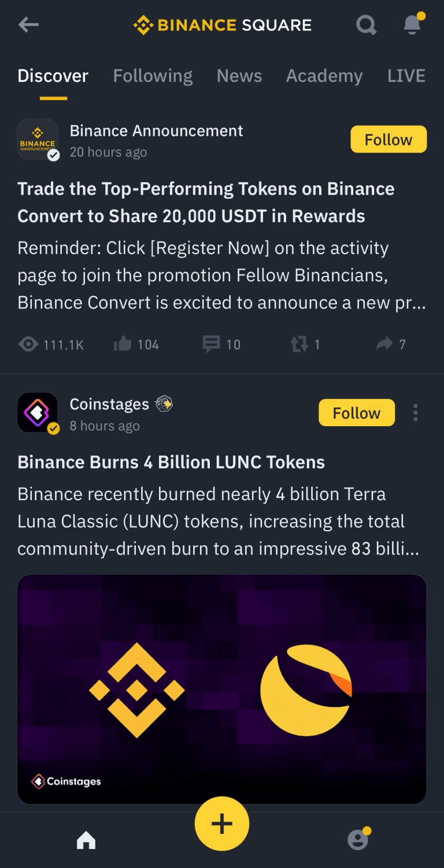Open search with magnifier icon
The width and height of the screenshot is (444, 868).
[366, 25]
